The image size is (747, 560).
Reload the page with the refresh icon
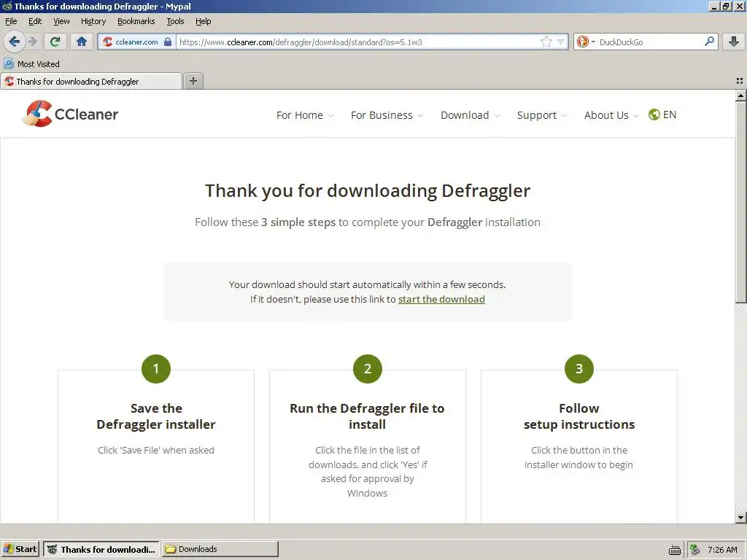(x=55, y=42)
